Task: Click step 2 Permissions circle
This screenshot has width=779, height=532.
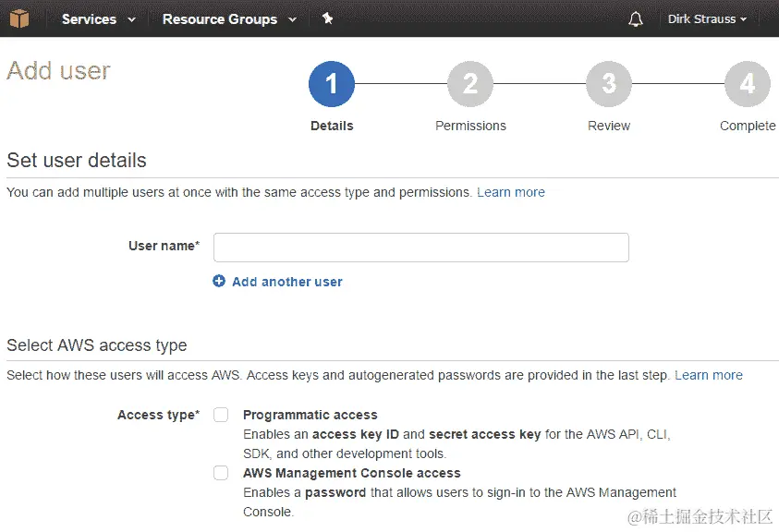Action: click(x=470, y=85)
